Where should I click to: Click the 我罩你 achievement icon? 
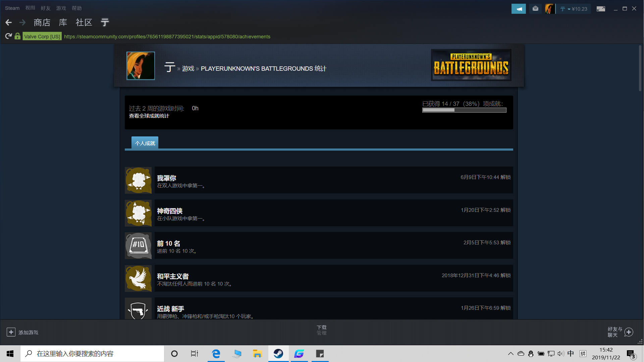point(138,180)
